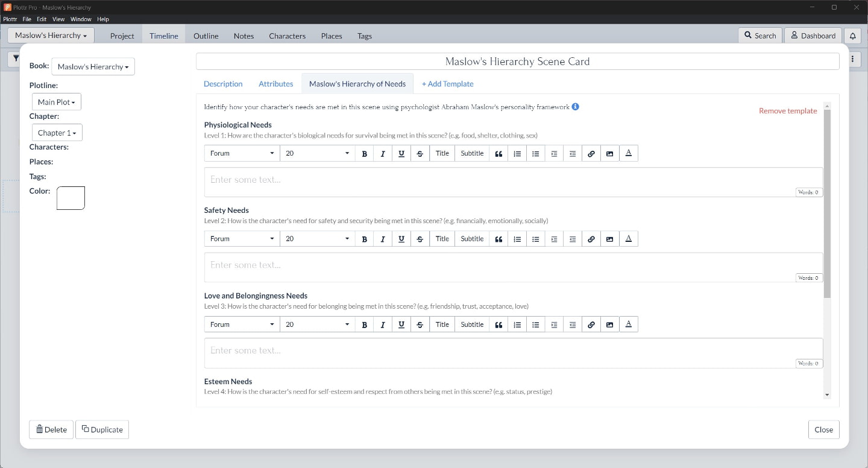868x468 pixels.
Task: Open the Dashboard
Action: [813, 36]
